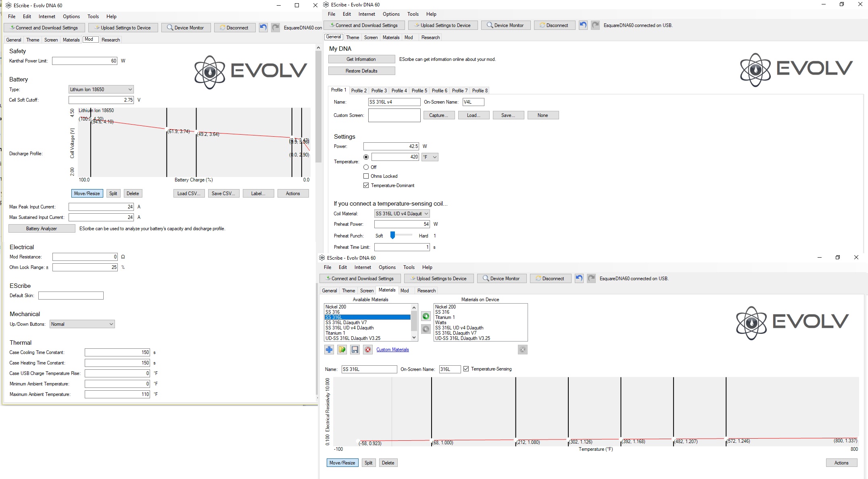The image size is (868, 479).
Task: Switch to the Profile 3 tab
Action: [379, 91]
